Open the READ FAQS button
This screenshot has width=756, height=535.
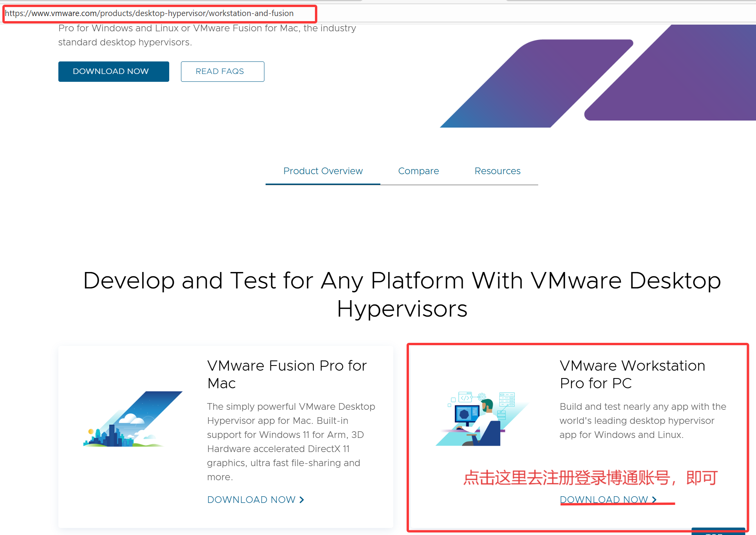222,72
